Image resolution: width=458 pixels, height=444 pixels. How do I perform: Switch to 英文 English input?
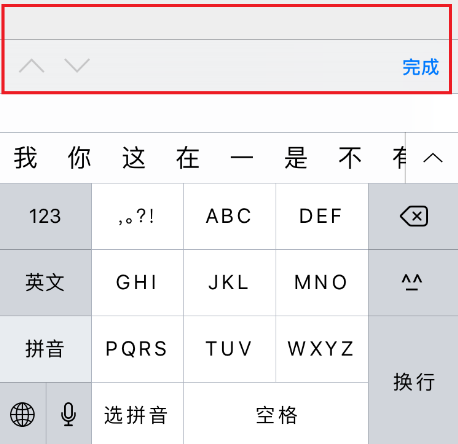point(45,283)
